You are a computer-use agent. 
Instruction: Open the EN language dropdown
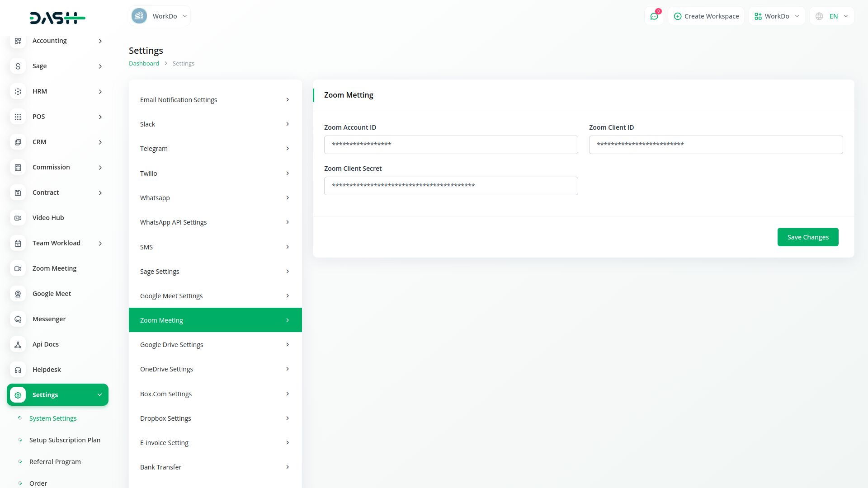click(832, 16)
